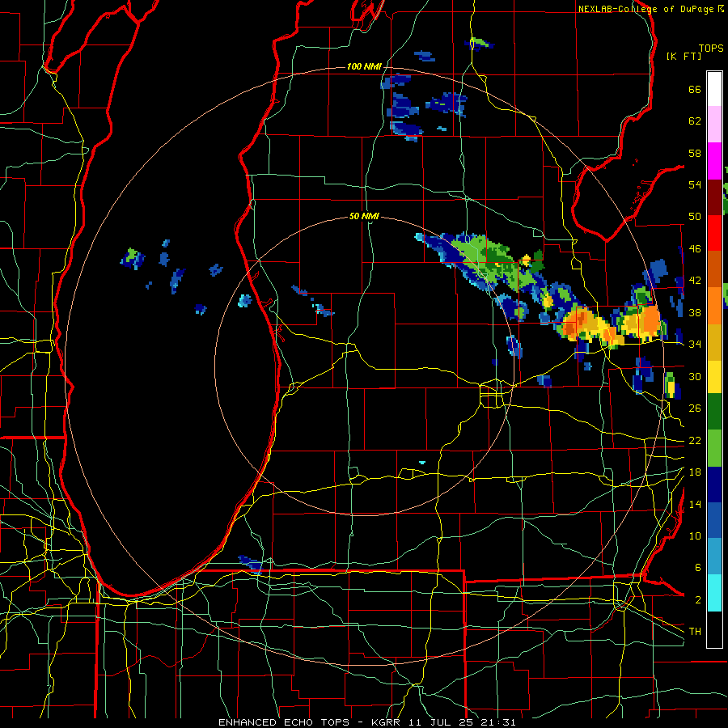Select the yellow legend color swatch
The width and height of the screenshot is (728, 728).
click(x=714, y=378)
